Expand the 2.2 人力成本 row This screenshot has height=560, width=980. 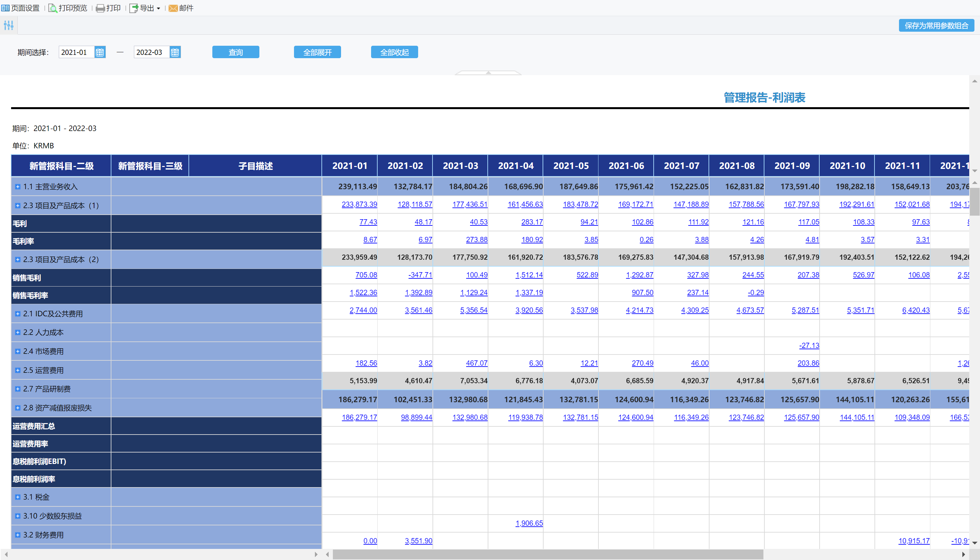18,332
